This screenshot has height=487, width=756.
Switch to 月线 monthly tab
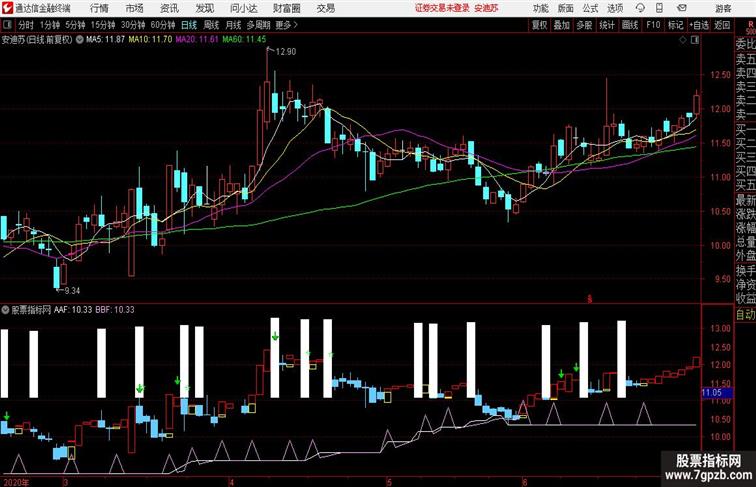point(233,25)
